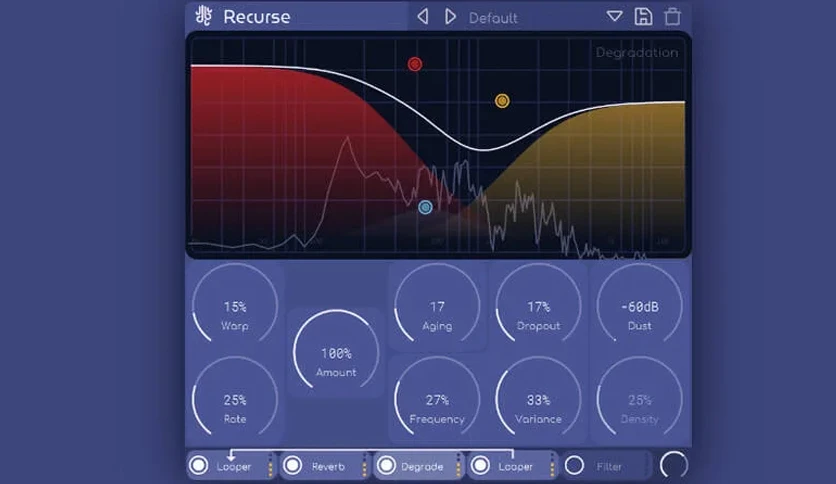Click the Aging knob
Screen dimensions: 836x484
pos(437,305)
